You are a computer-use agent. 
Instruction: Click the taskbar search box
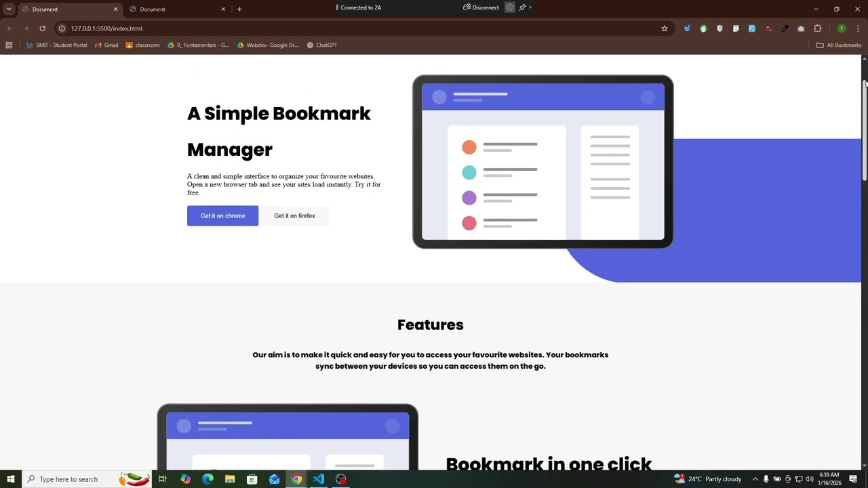(x=87, y=479)
